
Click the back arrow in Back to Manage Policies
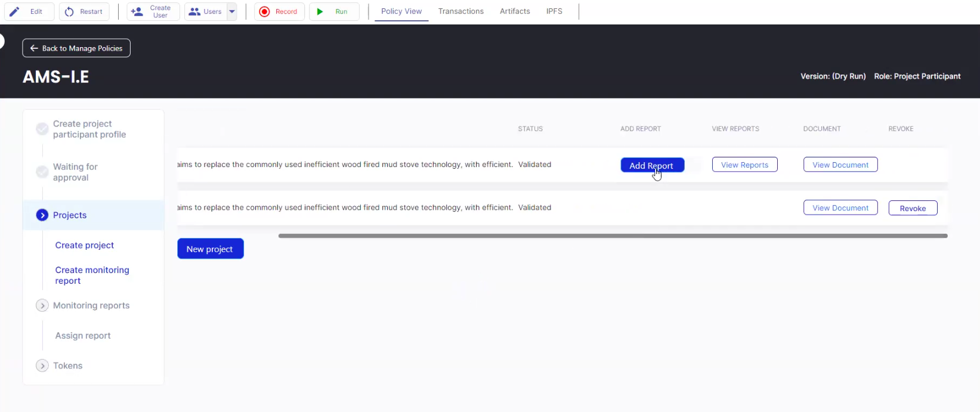(34, 48)
